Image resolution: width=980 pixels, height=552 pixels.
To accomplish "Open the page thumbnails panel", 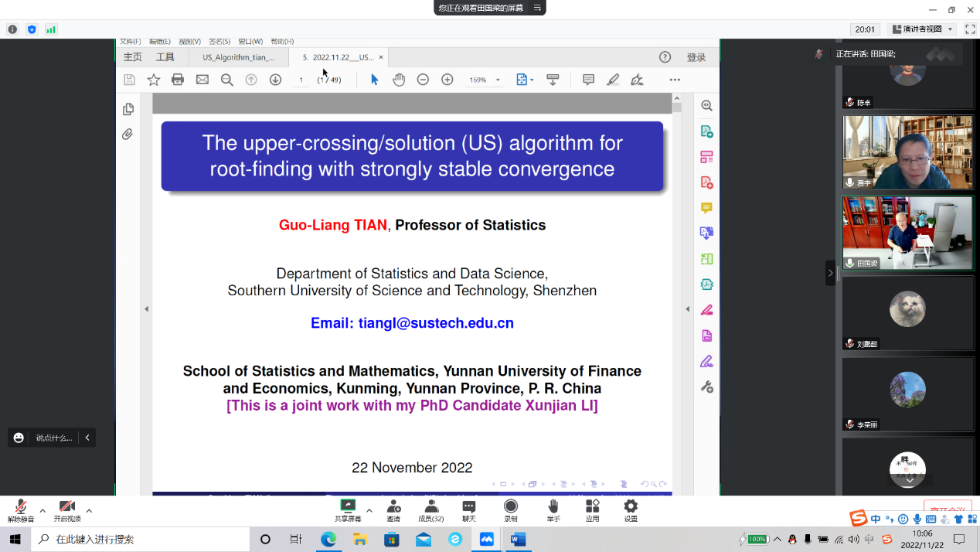I will tap(128, 109).
